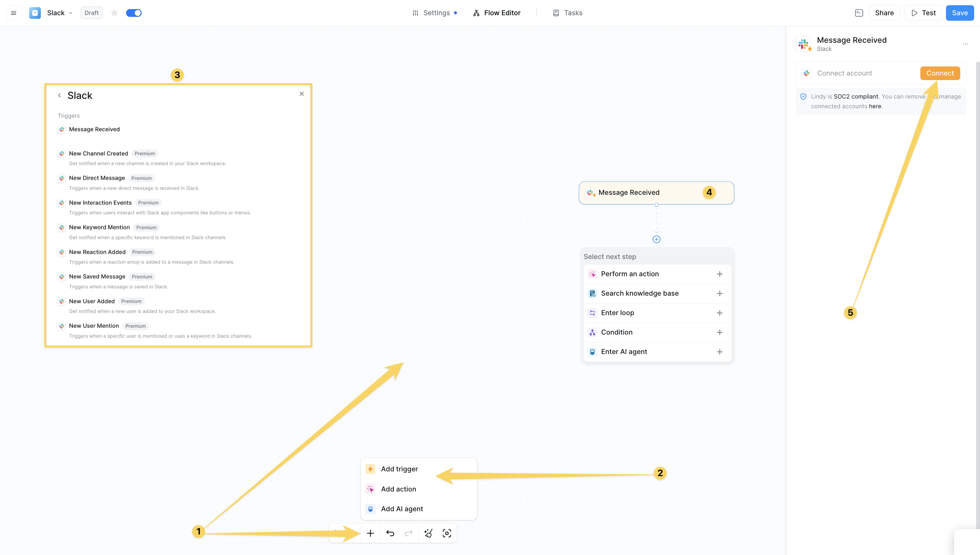Click the auto-arrange magic icon in toolbar
The image size is (980, 555).
tap(428, 533)
